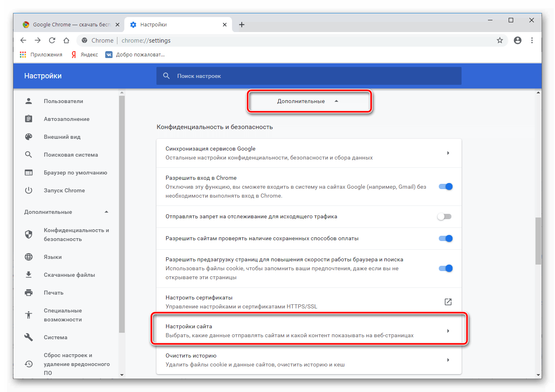Click sidebar scrollbar down arrow
The image size is (555, 392).
click(x=122, y=375)
